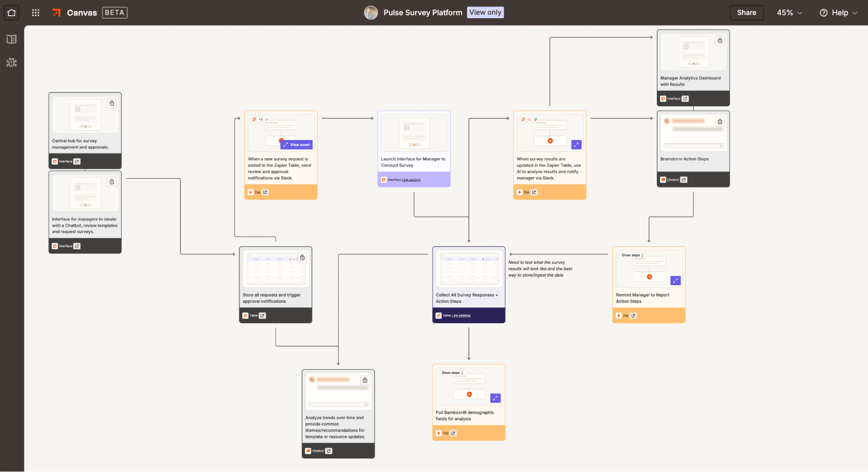The image size is (868, 472).
Task: Expand Show steps on Pull BambooHR zap
Action: point(452,372)
